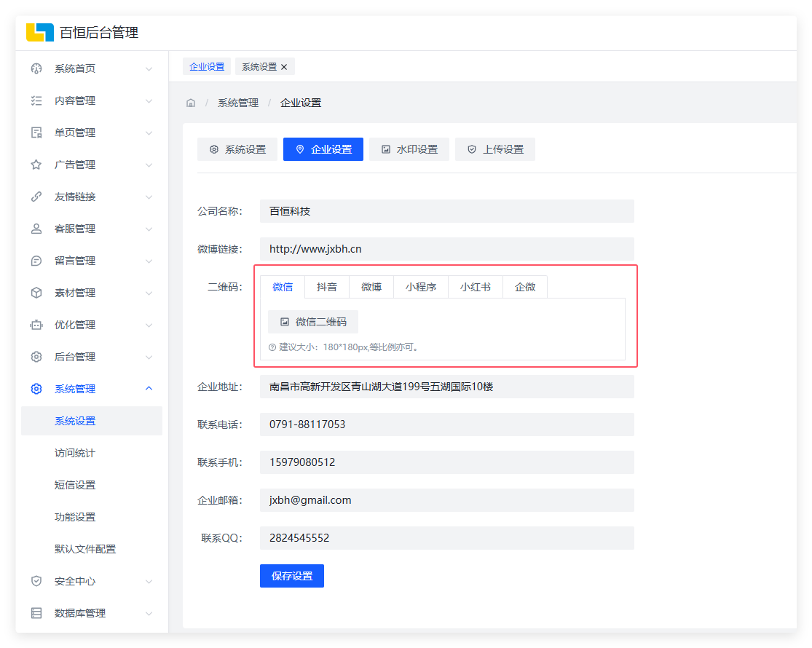Click the 系统首页 home icon in sidebar

(36, 68)
